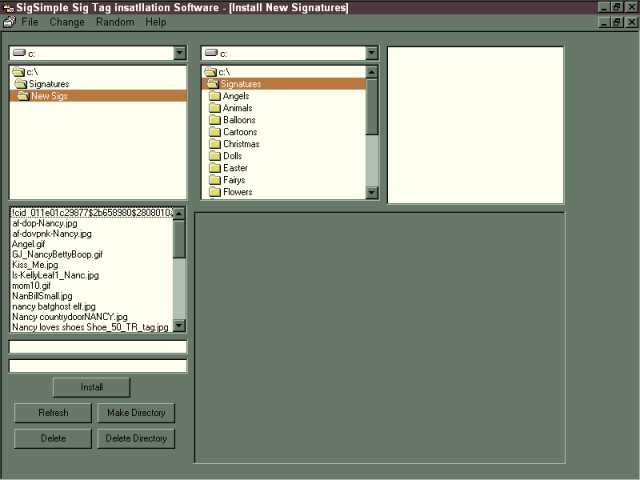This screenshot has height=480, width=640.
Task: Open the Change menu
Action: [67, 22]
